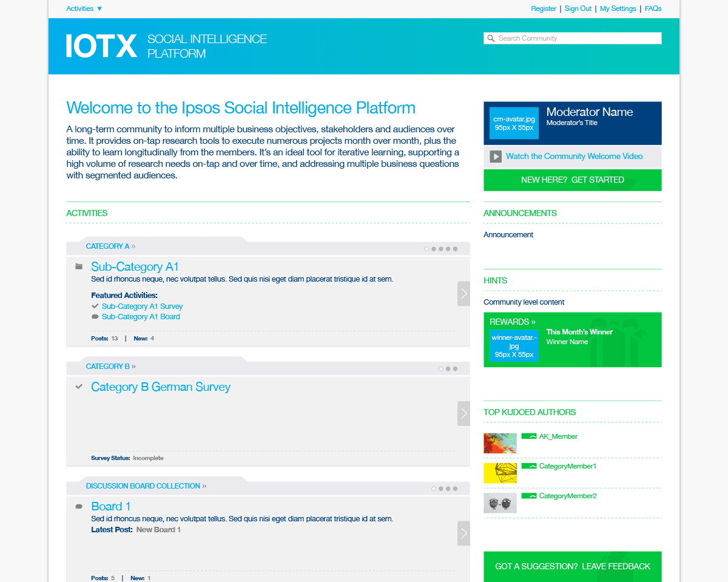Open My Settings
Image resolution: width=728 pixels, height=582 pixels.
point(618,8)
